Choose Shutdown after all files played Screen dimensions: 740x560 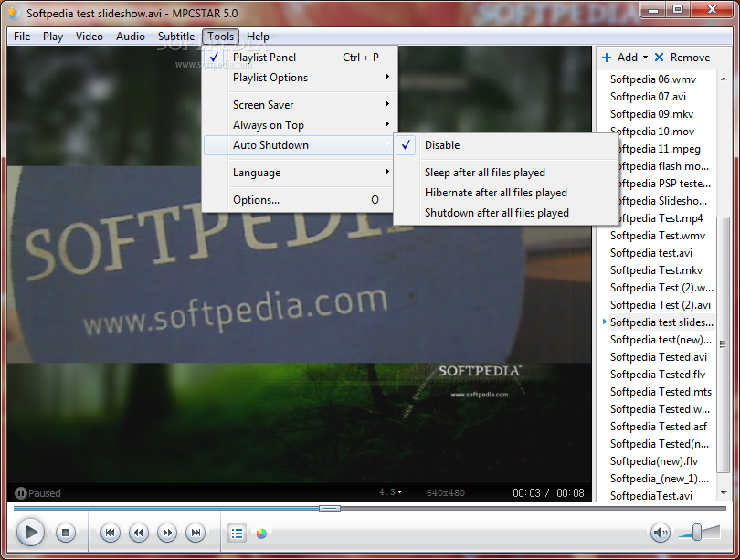pyautogui.click(x=506, y=213)
